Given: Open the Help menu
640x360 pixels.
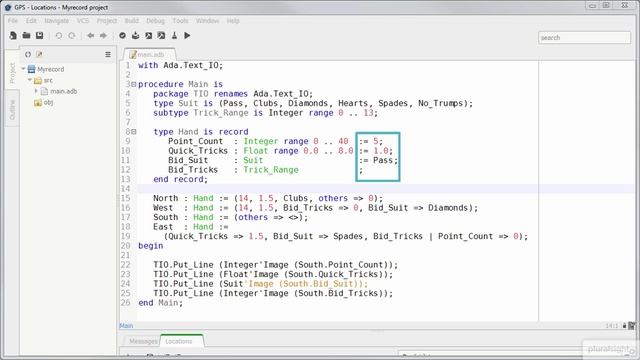Looking at the screenshot, I should point(233,20).
